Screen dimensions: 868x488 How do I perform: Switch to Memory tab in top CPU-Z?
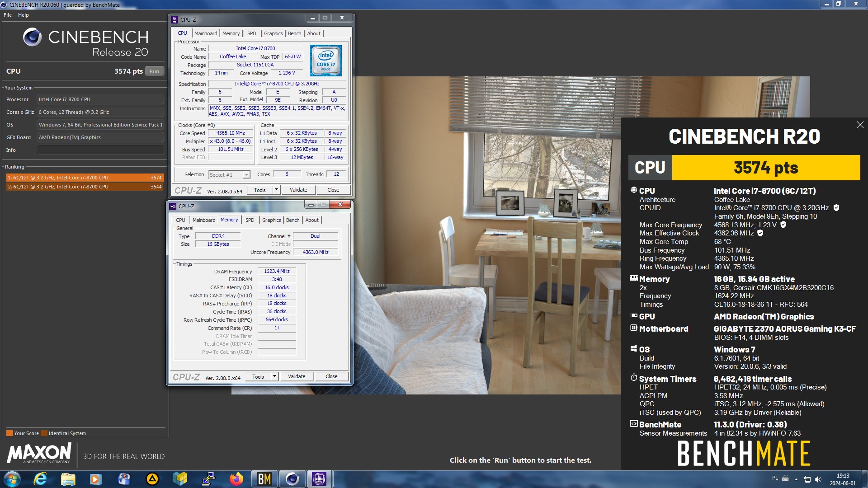231,33
